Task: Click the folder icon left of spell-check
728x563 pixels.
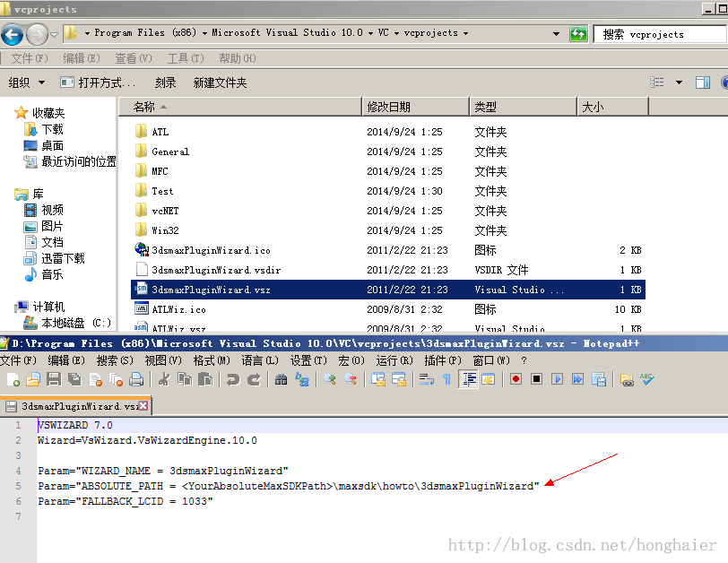Action: point(627,379)
